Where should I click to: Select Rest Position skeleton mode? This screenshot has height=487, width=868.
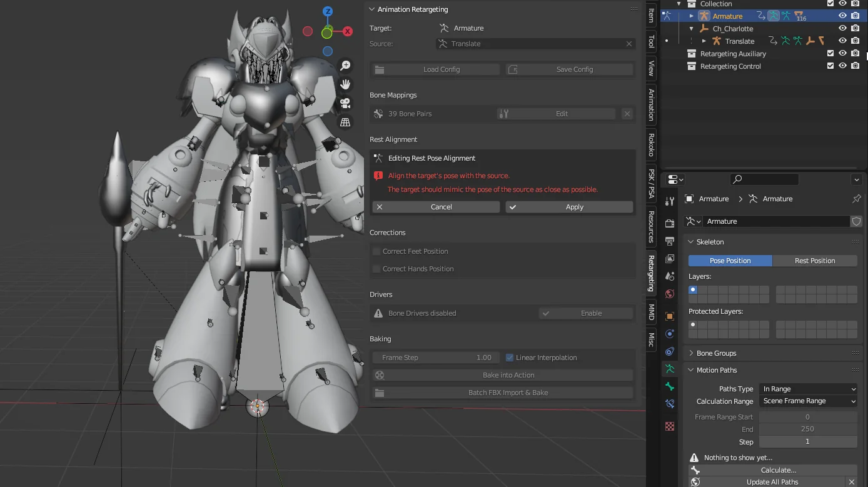click(x=815, y=261)
